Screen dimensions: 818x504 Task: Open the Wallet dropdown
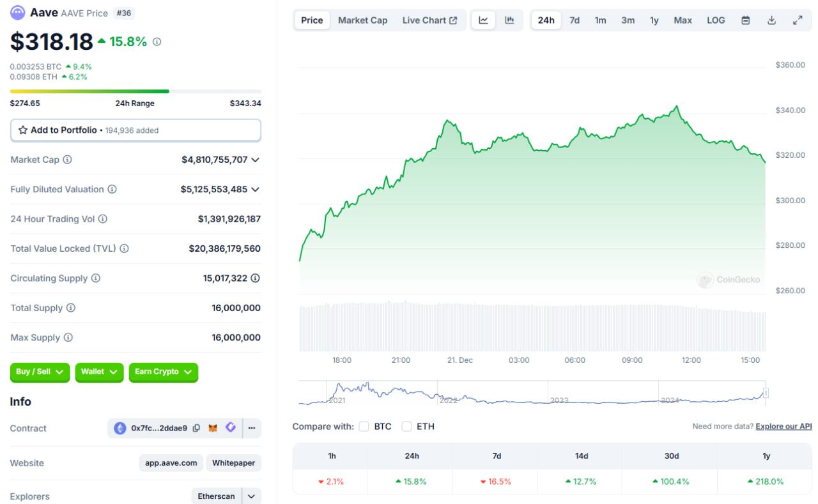[99, 372]
